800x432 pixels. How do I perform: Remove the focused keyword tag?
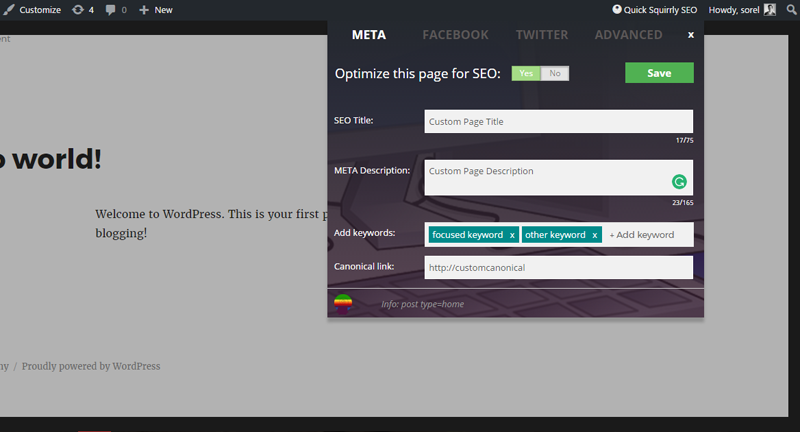pyautogui.click(x=512, y=235)
